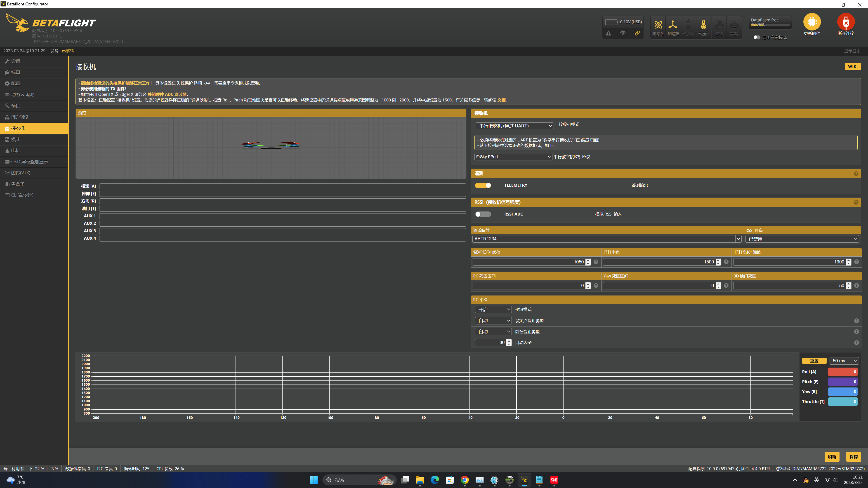
Task: Enable the RSSI_ADC toggle
Action: click(483, 214)
